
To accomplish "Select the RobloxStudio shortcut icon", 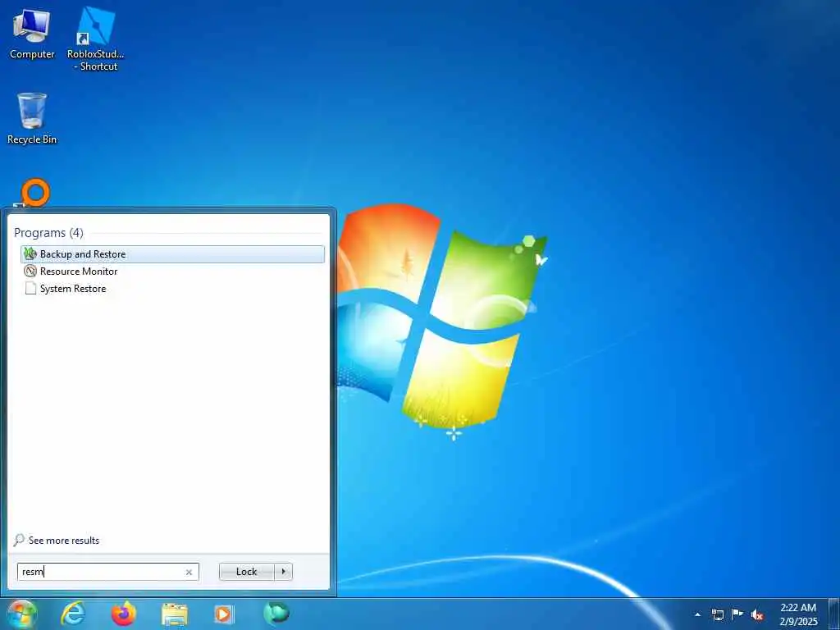I will click(x=95, y=39).
